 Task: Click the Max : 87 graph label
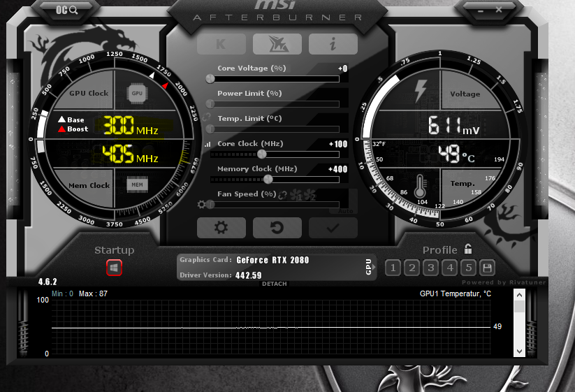93,293
